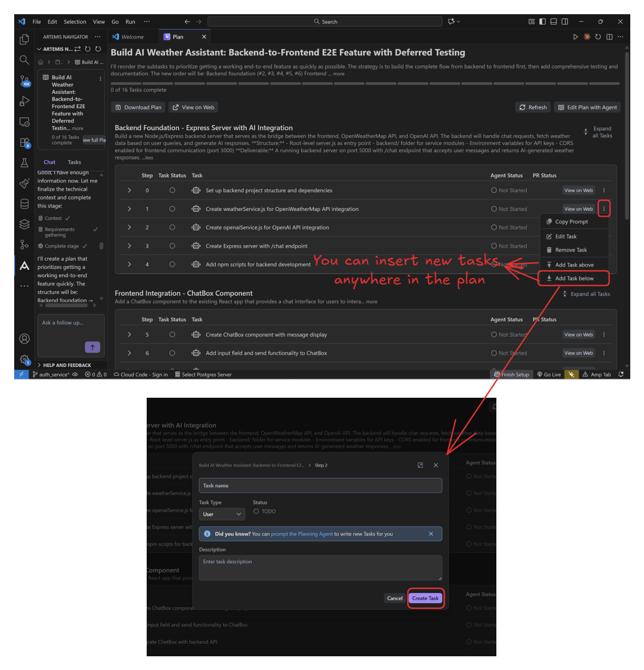Open Source Control view in activity bar
The image size is (644, 670).
(x=25, y=81)
